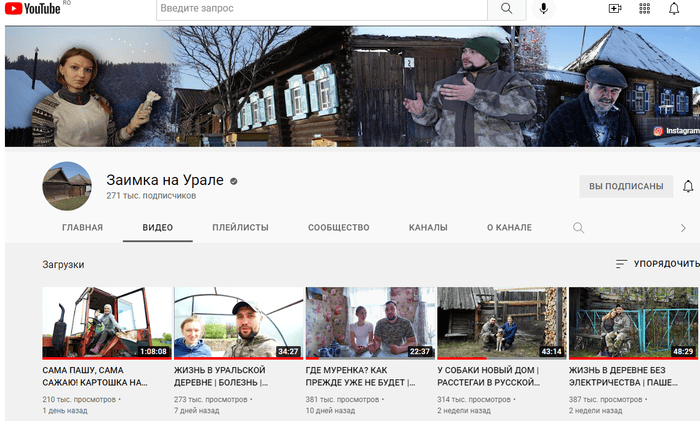Click the title У СОБАКИ НОВЫЙ ДОМ
This screenshot has height=421, width=700.
pyautogui.click(x=488, y=376)
